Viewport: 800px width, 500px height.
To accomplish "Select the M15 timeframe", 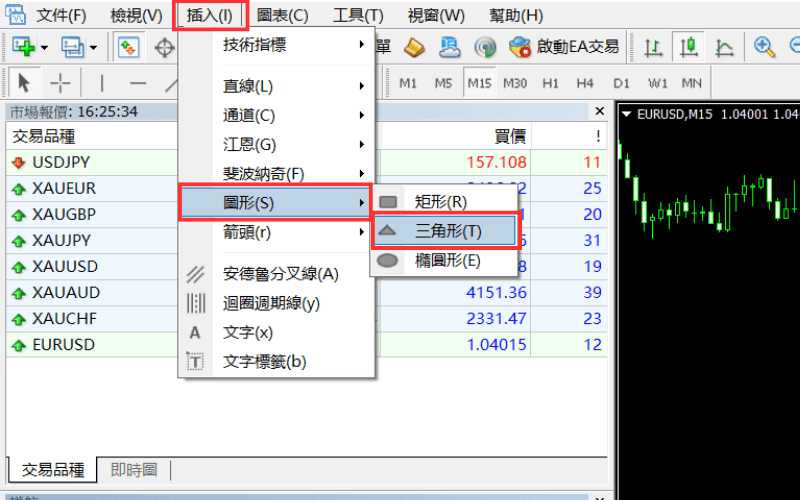I will point(479,83).
